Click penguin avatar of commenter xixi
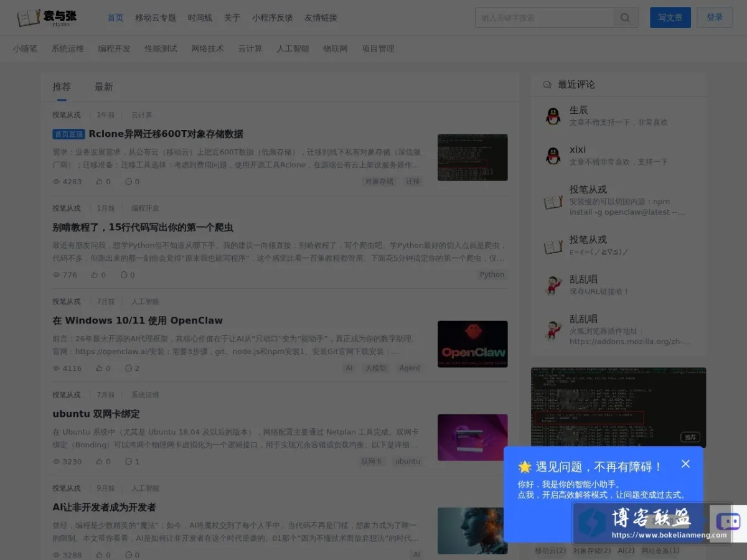This screenshot has width=747, height=560. click(553, 156)
